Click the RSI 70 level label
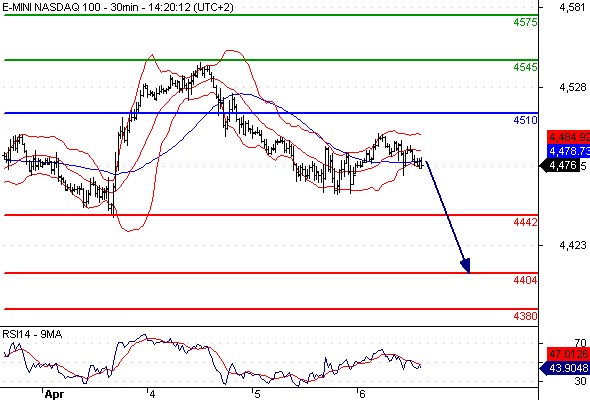 click(580, 343)
